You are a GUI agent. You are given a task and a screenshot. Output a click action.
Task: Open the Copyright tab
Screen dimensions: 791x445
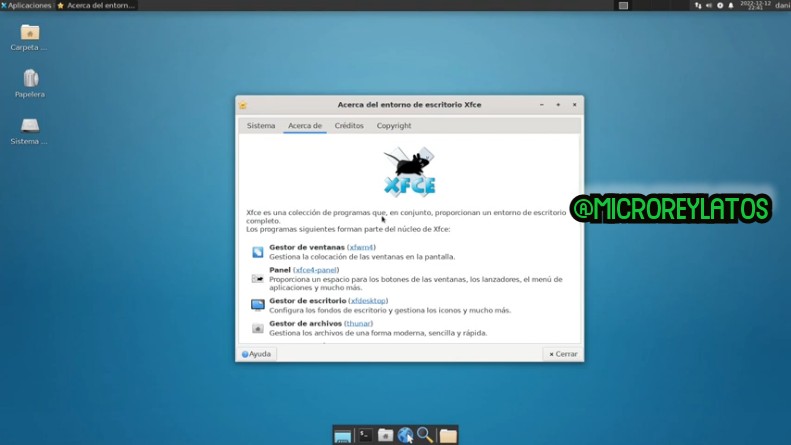click(x=394, y=126)
